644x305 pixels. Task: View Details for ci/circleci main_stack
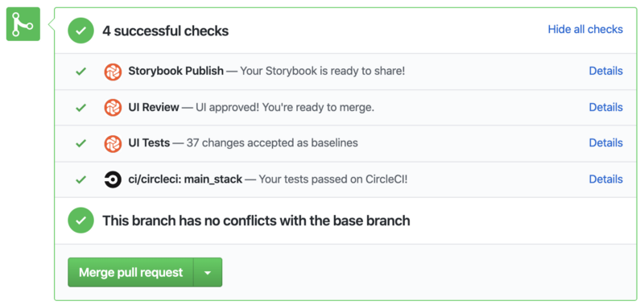[606, 179]
